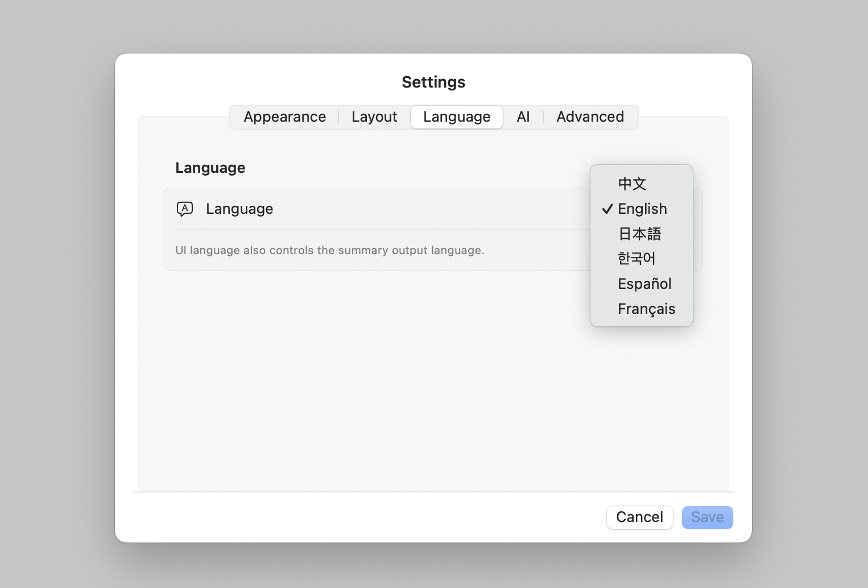868x588 pixels.
Task: Click the Settings dialog title
Action: (433, 82)
